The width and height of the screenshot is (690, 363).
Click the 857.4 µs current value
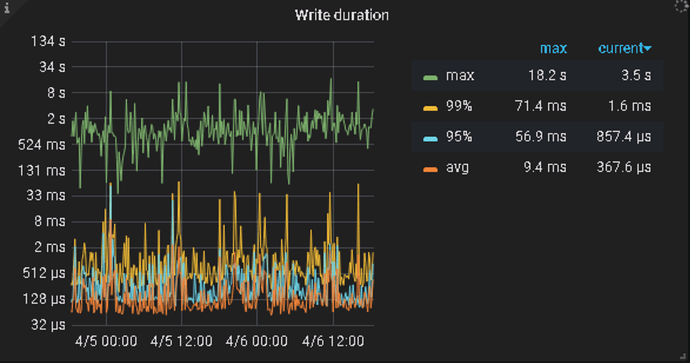tap(624, 137)
